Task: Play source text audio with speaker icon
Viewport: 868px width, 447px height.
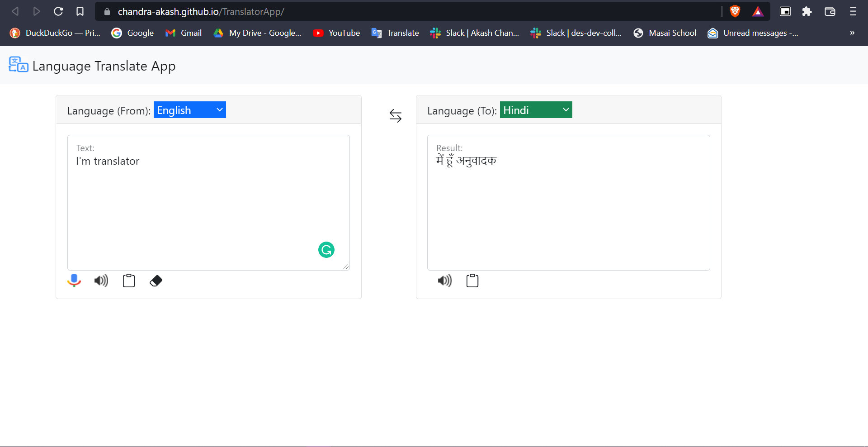Action: pyautogui.click(x=101, y=281)
